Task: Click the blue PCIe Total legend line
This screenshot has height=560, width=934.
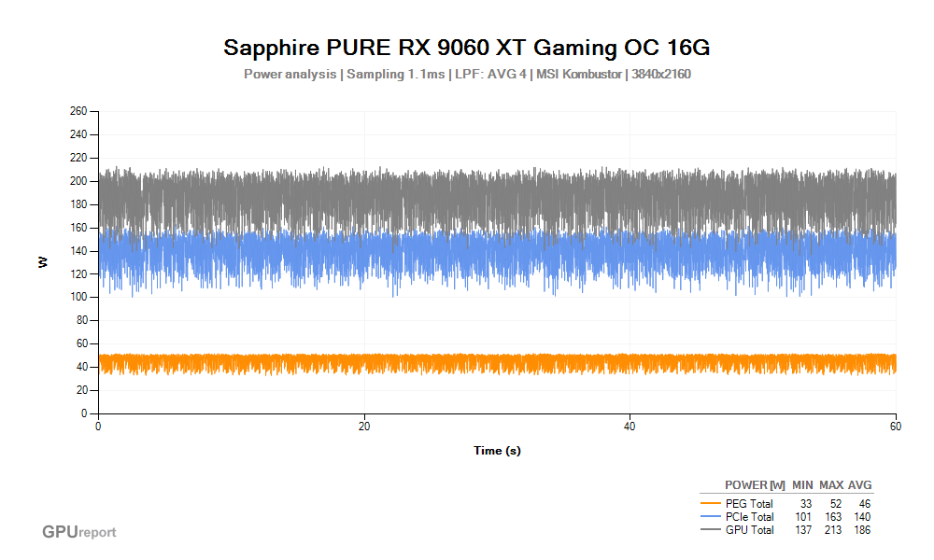Action: pos(711,517)
